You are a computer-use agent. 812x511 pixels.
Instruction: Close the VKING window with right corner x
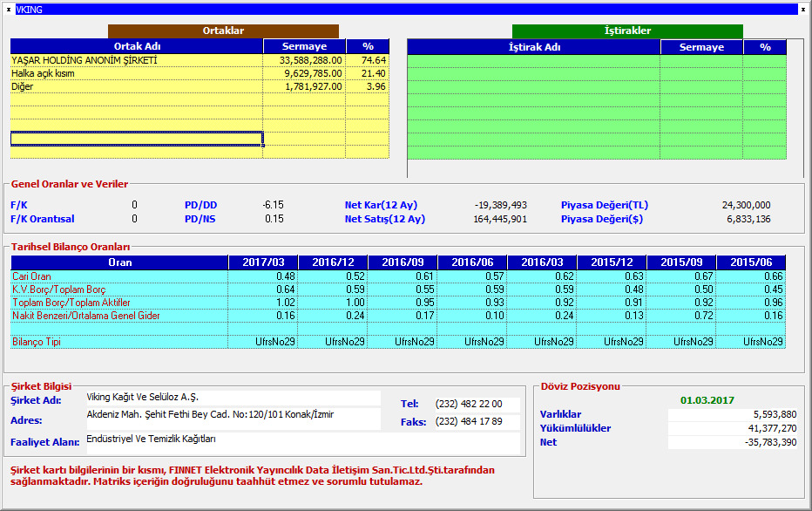click(x=803, y=10)
